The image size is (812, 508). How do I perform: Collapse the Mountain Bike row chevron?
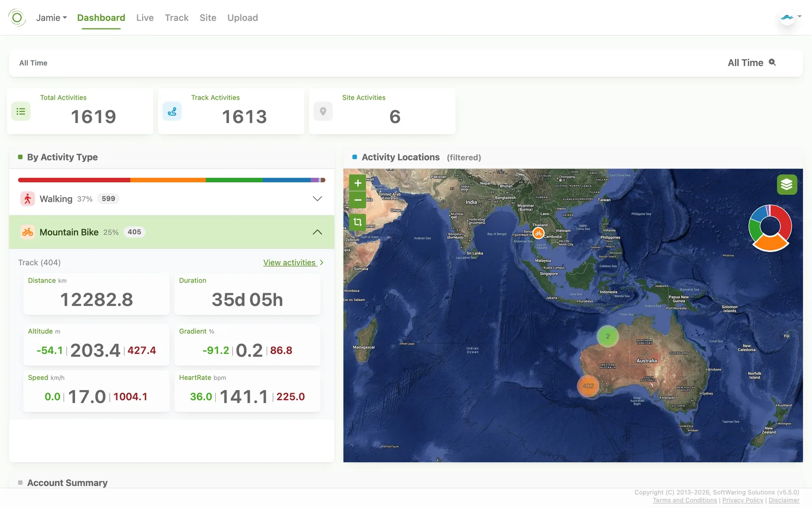(317, 232)
